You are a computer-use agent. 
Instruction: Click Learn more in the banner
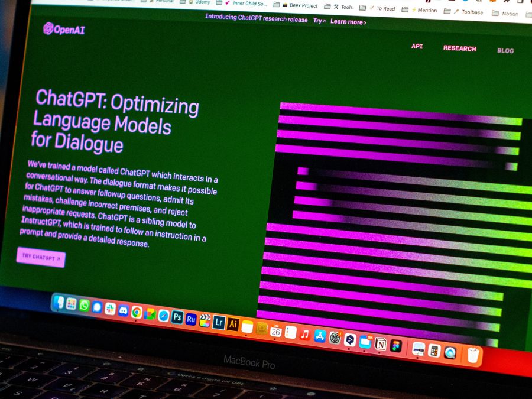pyautogui.click(x=348, y=22)
